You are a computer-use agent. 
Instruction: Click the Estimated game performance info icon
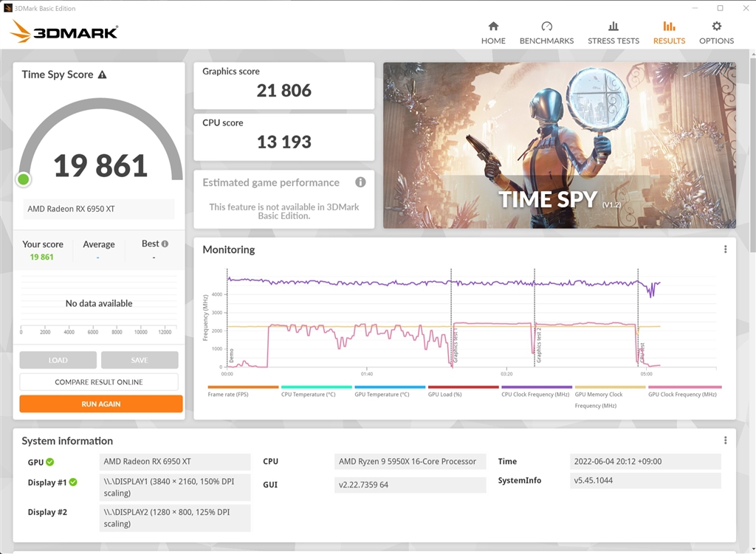(360, 182)
